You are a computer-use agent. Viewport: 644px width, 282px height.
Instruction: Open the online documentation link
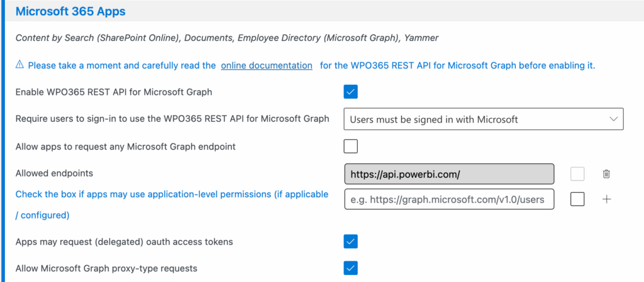point(267,65)
